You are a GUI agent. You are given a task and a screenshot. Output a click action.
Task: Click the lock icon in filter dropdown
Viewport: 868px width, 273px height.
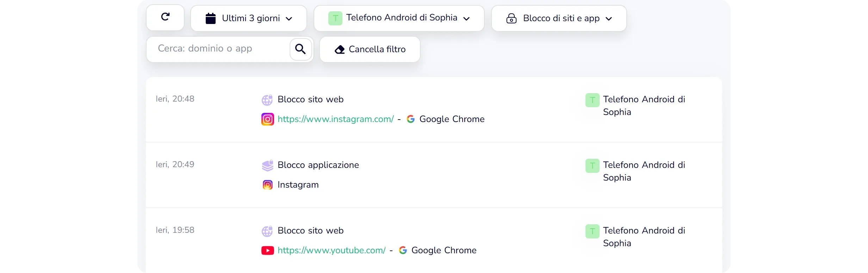pyautogui.click(x=512, y=18)
